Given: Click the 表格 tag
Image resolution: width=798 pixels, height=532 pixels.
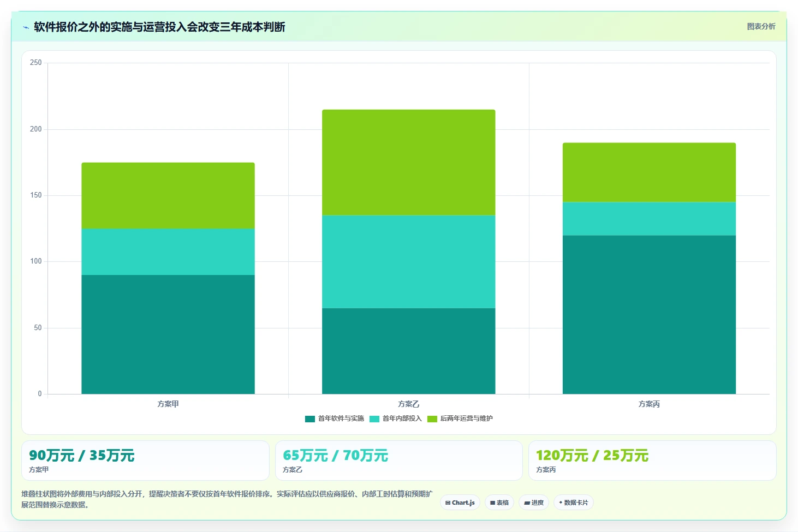Looking at the screenshot, I should click(x=499, y=503).
